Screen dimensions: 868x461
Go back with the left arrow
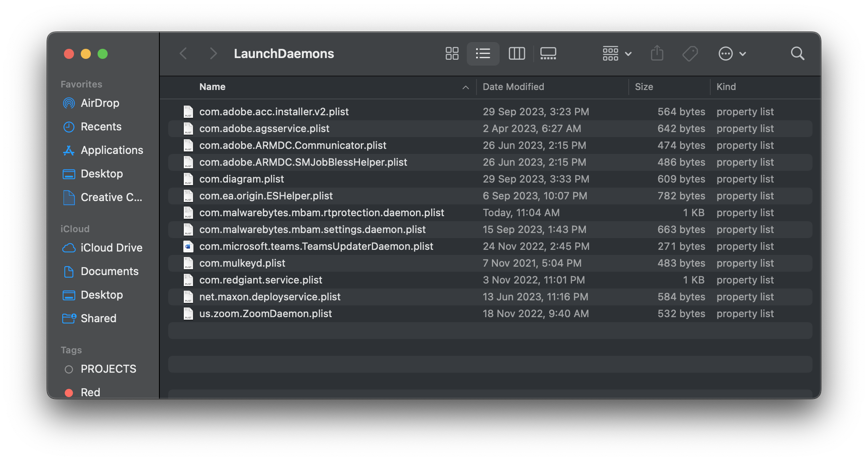(x=183, y=53)
